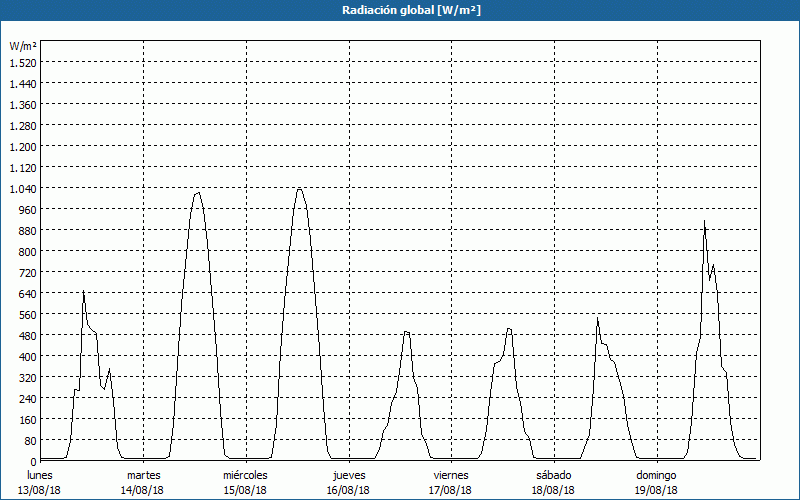Click the 'sábado' day label
800x500 pixels.
(x=554, y=475)
